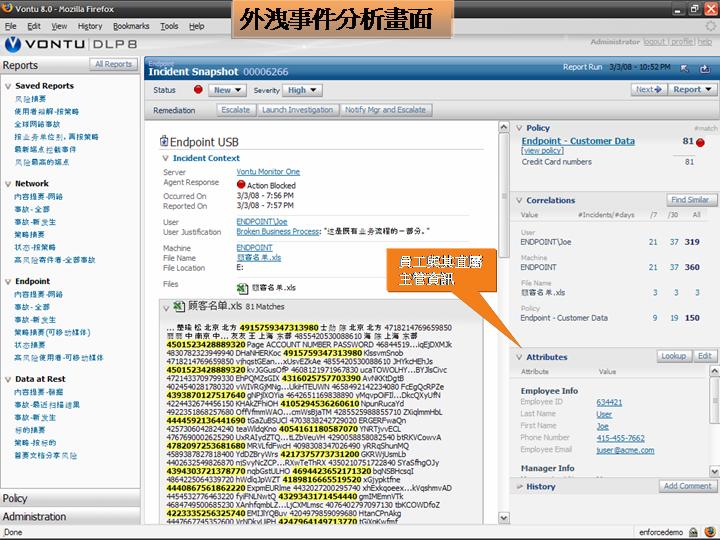Click the Escalate remediation button
The height and width of the screenshot is (540, 720).
(x=236, y=110)
